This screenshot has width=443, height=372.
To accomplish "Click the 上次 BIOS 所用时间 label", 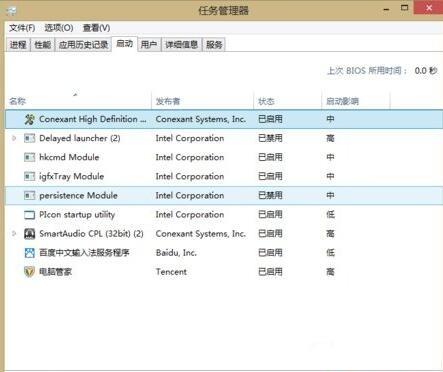I will pos(367,71).
